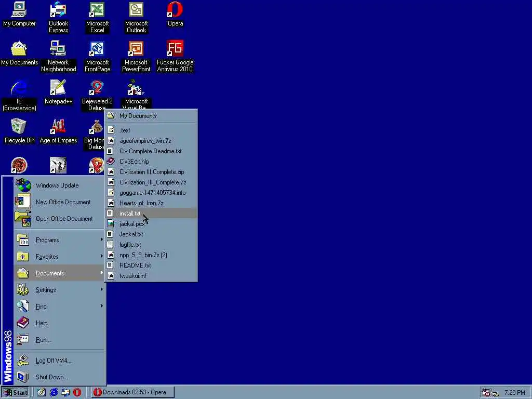
Task: Open logfile.txt document
Action: pyautogui.click(x=151, y=245)
